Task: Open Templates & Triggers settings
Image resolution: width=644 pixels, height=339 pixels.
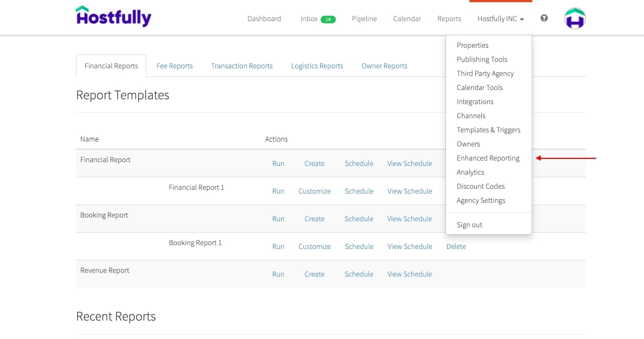Action: point(488,130)
